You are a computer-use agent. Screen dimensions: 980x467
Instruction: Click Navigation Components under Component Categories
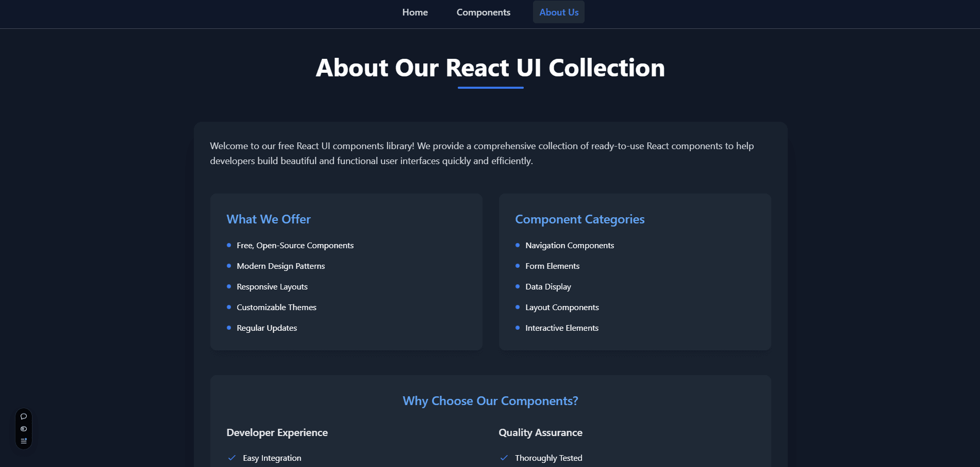pos(569,245)
